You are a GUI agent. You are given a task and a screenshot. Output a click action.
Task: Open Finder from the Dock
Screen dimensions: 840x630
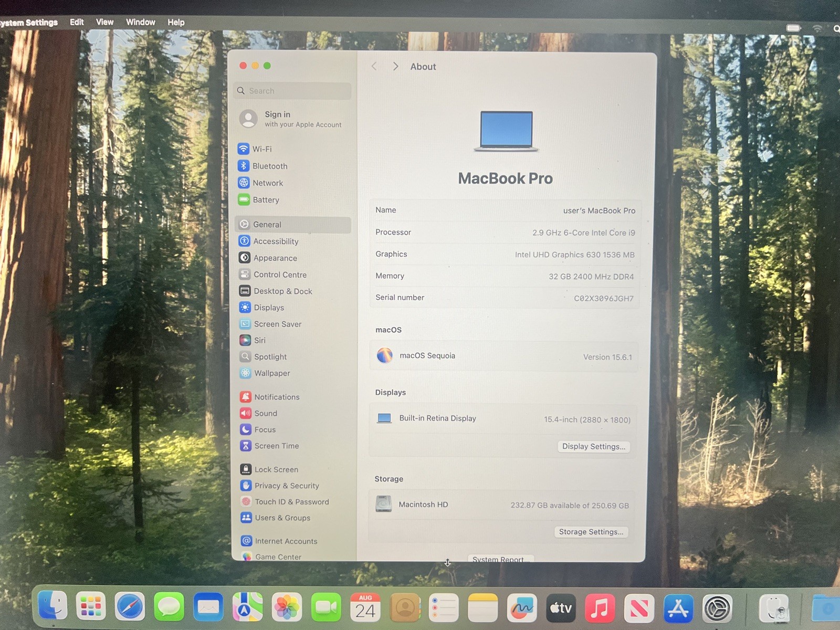[x=52, y=606]
